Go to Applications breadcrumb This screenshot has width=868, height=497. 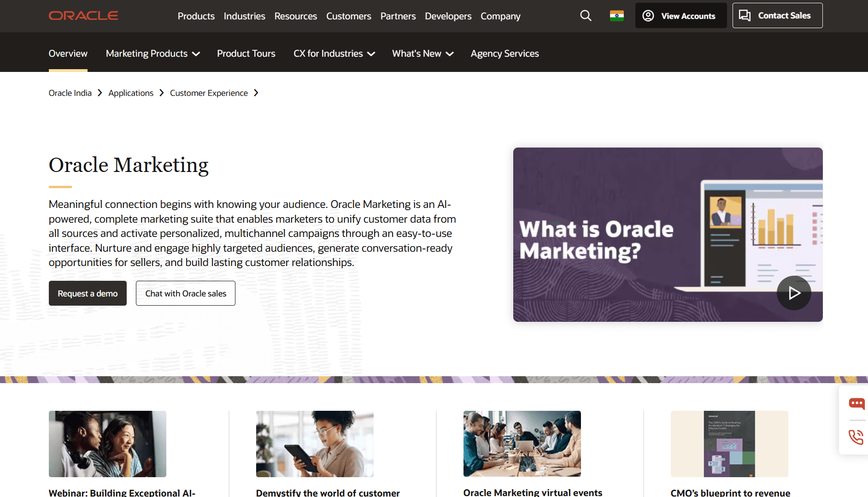(x=131, y=93)
